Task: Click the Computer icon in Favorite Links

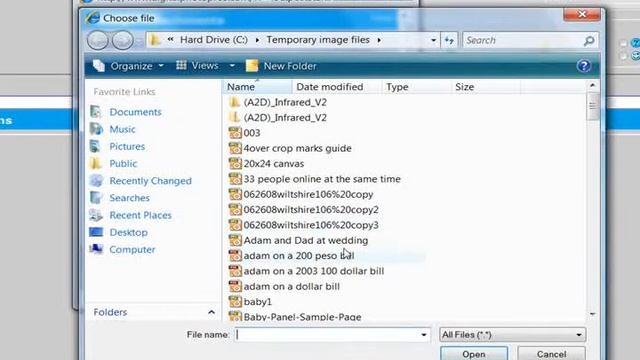Action: coord(96,249)
